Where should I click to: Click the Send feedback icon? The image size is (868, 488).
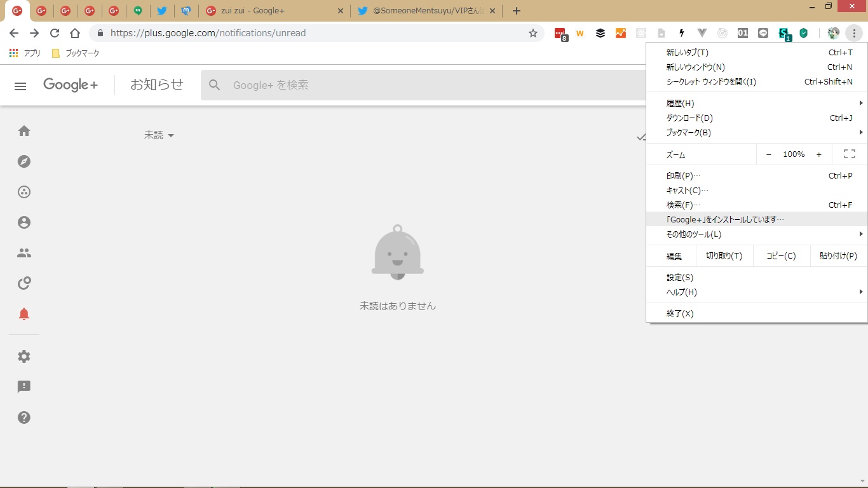24,387
